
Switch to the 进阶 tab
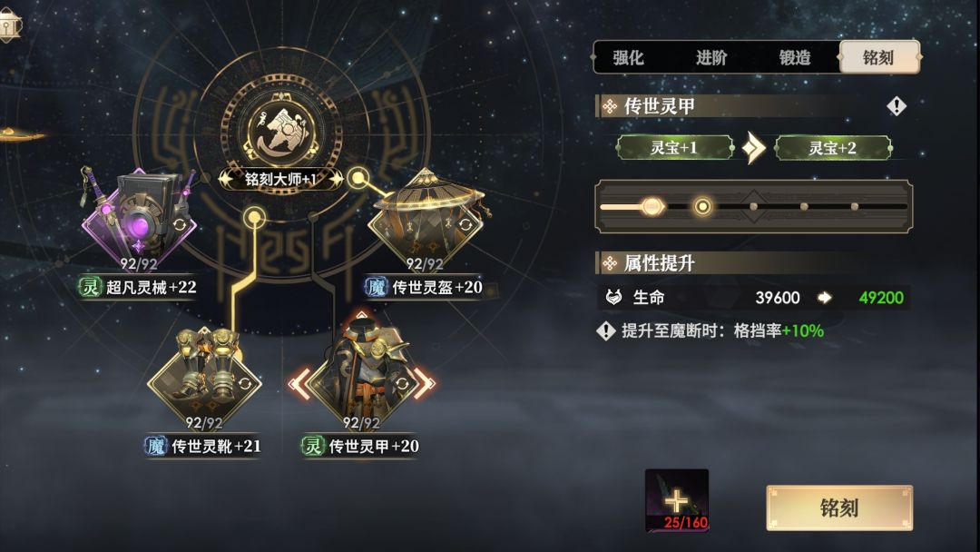(711, 57)
